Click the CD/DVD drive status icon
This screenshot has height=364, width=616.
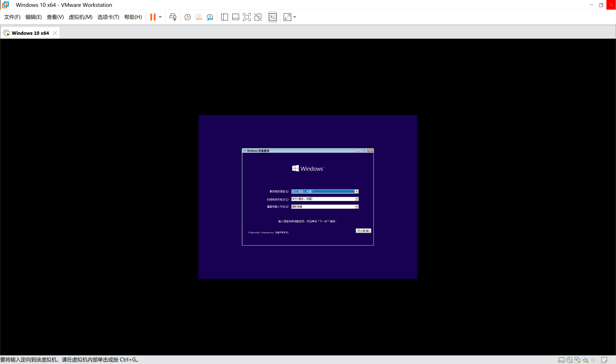click(x=570, y=360)
